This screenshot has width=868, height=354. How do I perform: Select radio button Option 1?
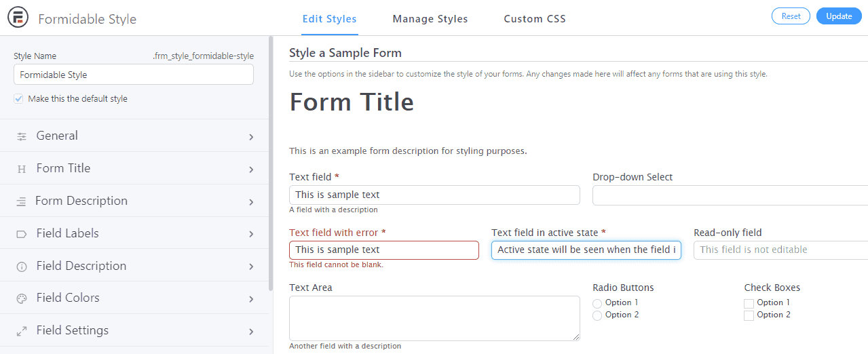pyautogui.click(x=597, y=303)
